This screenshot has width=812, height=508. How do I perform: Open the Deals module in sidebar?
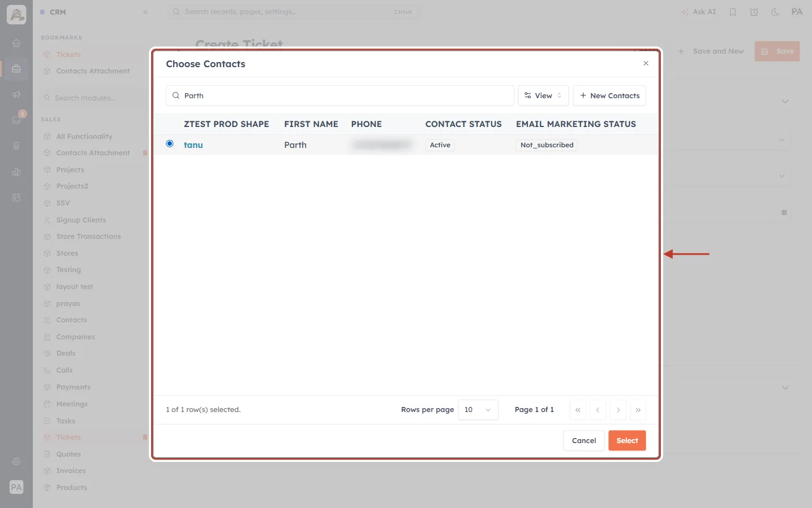point(65,353)
